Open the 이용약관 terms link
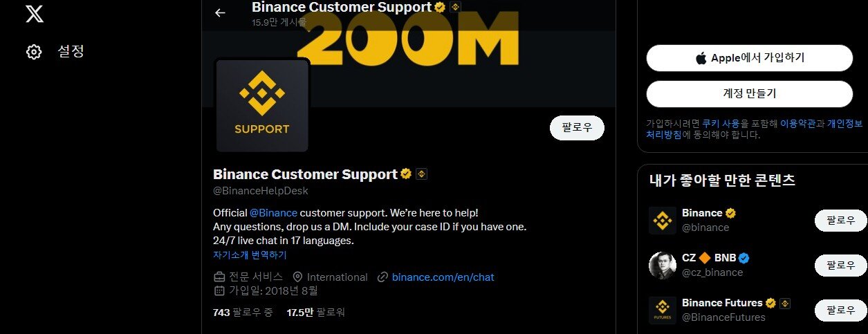Screen dimensions: 868x334 (x=797, y=124)
